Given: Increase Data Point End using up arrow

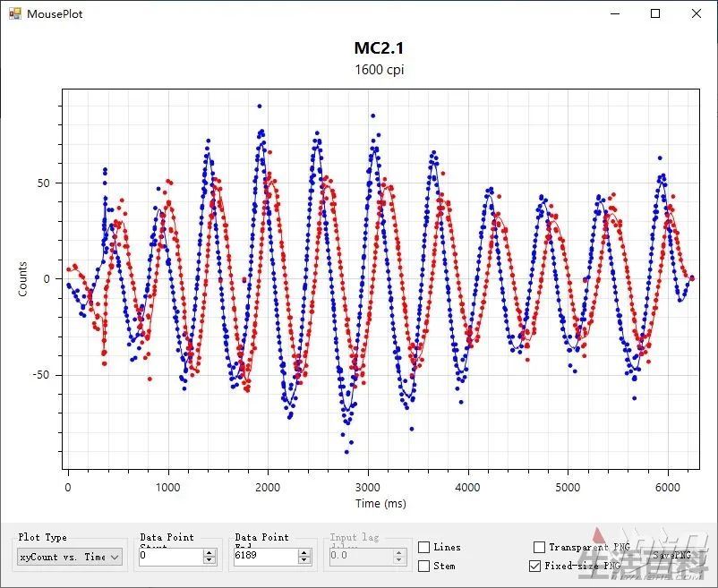Looking at the screenshot, I should click(x=304, y=553).
